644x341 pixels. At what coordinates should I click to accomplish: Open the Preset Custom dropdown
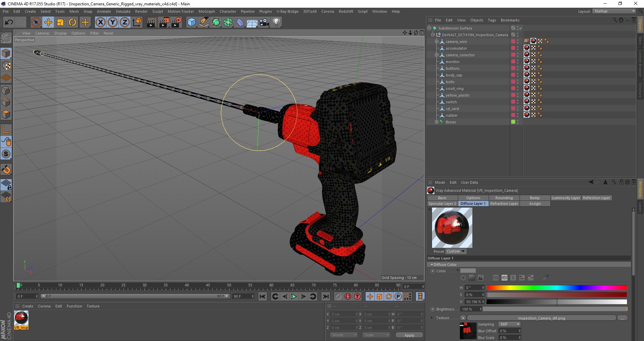point(455,251)
